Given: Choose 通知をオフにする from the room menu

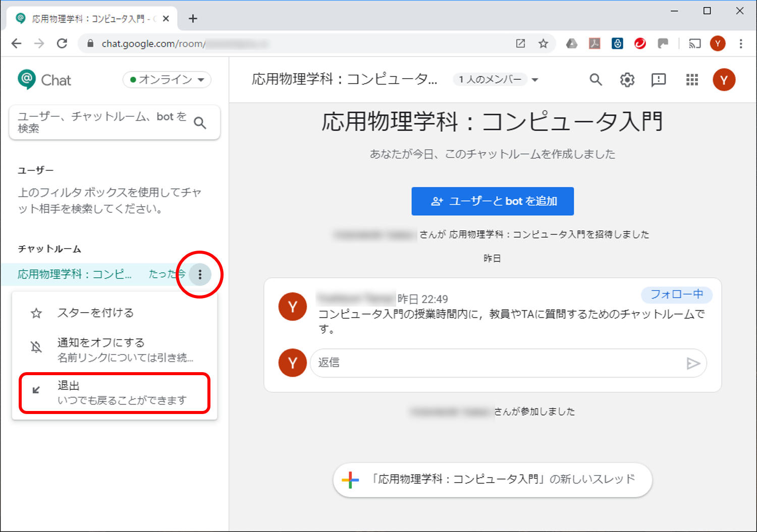Looking at the screenshot, I should coord(115,350).
